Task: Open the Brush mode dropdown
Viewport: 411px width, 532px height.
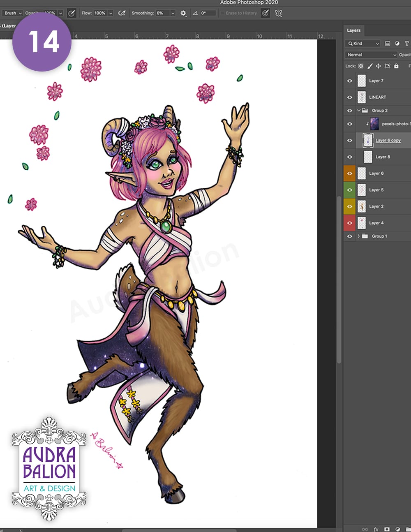Action: [13, 13]
